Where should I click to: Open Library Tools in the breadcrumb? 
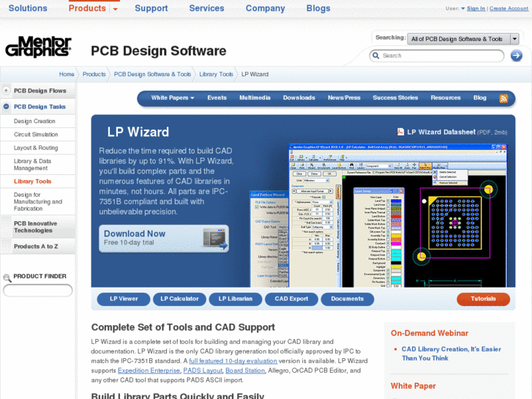(216, 74)
